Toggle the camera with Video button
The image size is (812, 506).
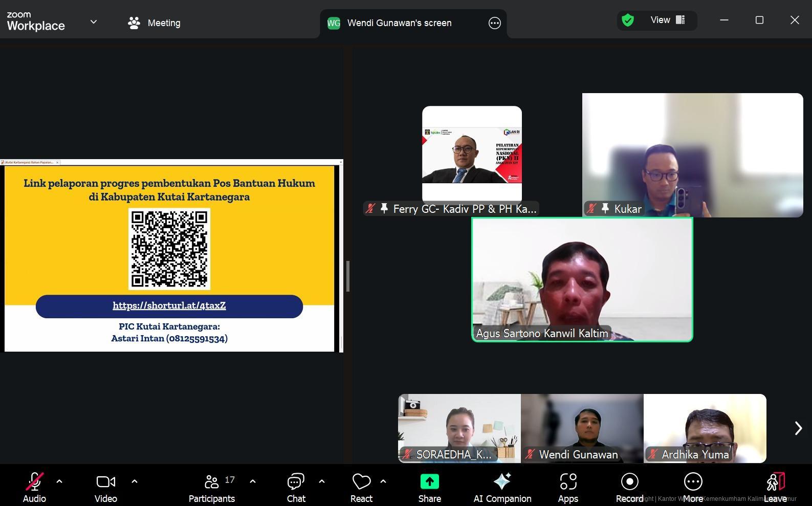tap(105, 488)
